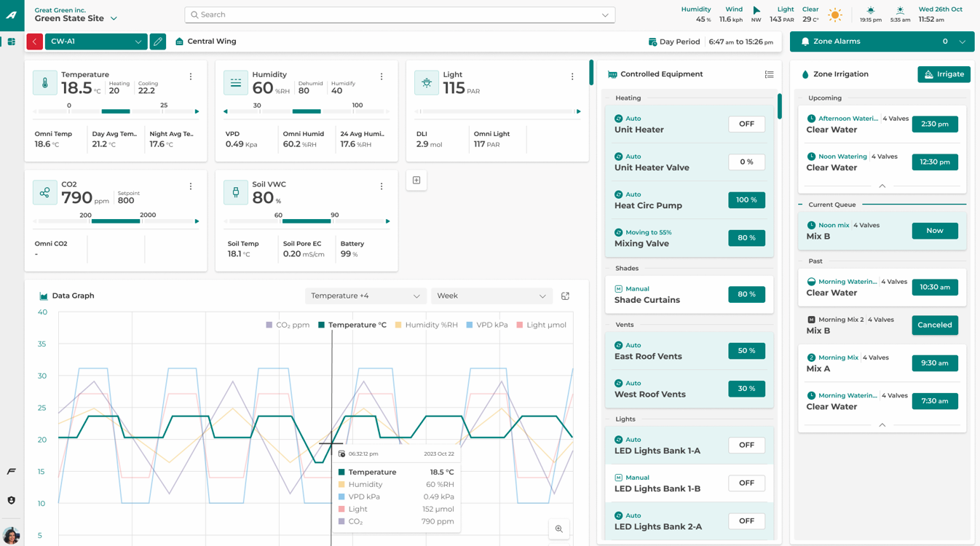Click the Now button for Noon mix
Viewport: 980px width, 546px height.
(x=935, y=231)
